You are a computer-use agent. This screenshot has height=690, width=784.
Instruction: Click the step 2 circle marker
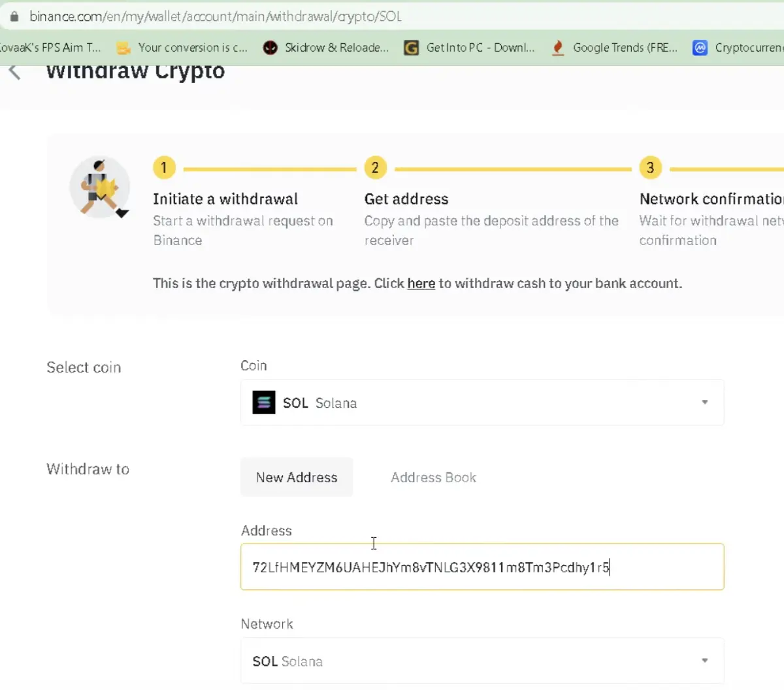(375, 168)
